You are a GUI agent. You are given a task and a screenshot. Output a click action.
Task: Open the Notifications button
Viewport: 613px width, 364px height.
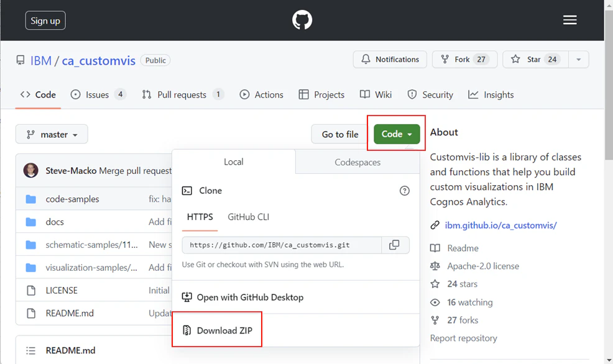(x=390, y=60)
